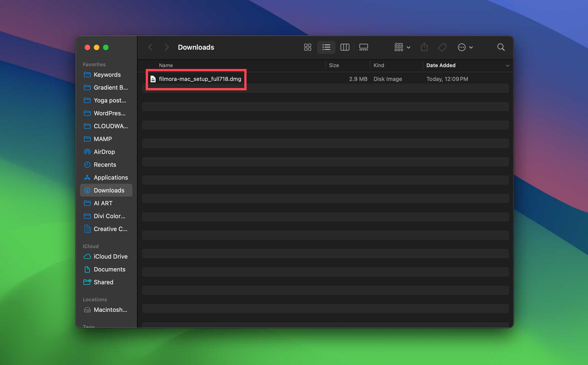Click the Applications sidebar icon
Image resolution: width=588 pixels, height=365 pixels.
tap(87, 177)
